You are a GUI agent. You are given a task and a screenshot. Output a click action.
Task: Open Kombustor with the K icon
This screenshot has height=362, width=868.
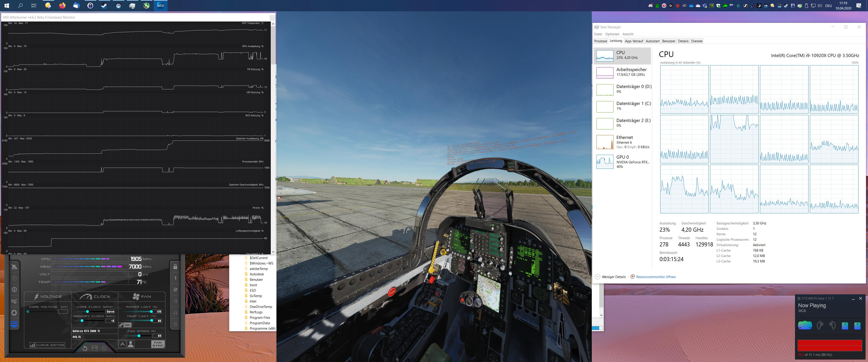coord(14,278)
